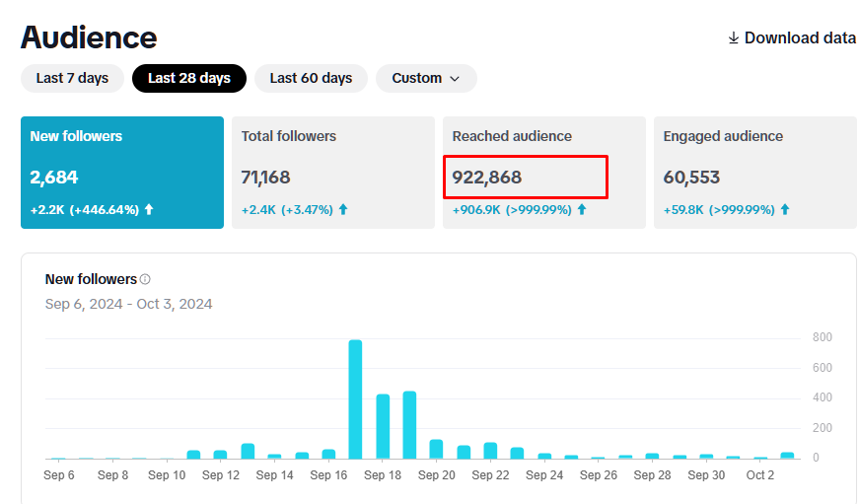Click the info icon beside New followers

click(x=145, y=280)
